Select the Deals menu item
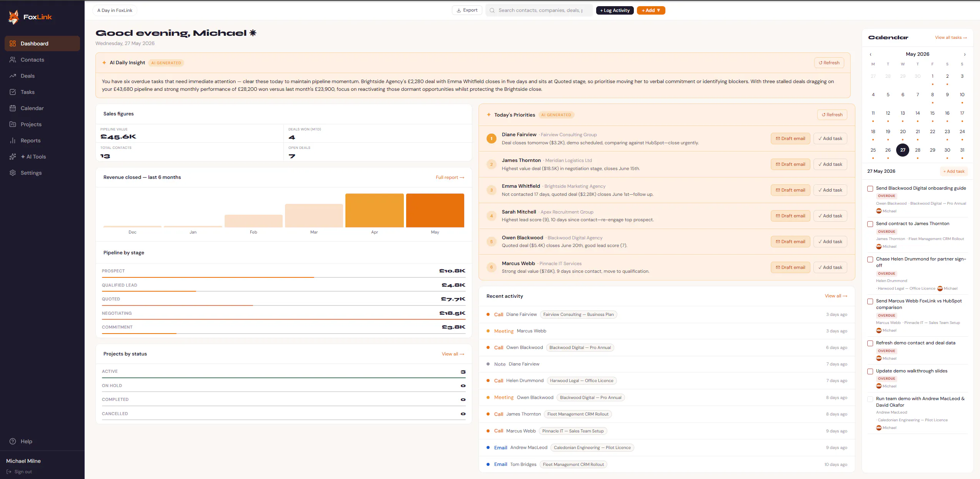This screenshot has height=479, width=980. (42, 76)
